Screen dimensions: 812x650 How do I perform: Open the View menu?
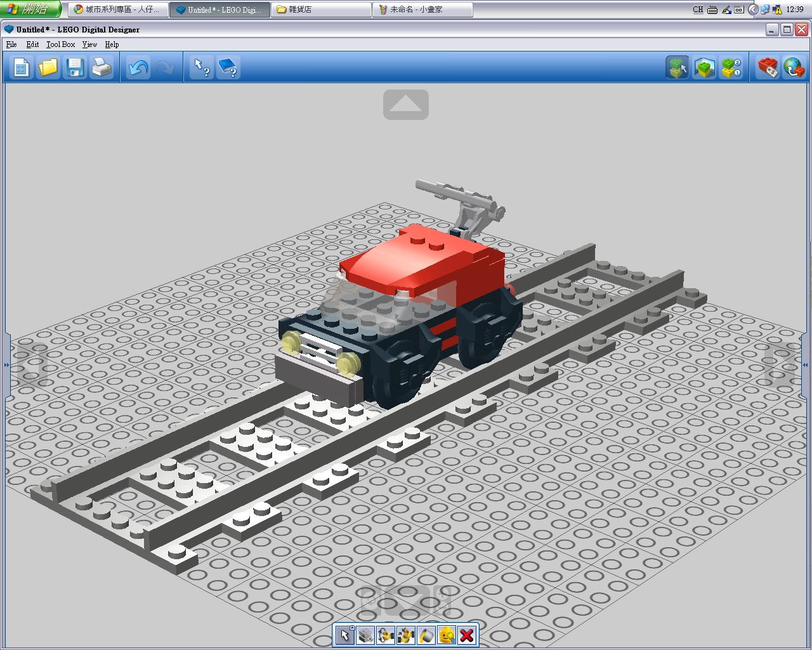[x=89, y=44]
